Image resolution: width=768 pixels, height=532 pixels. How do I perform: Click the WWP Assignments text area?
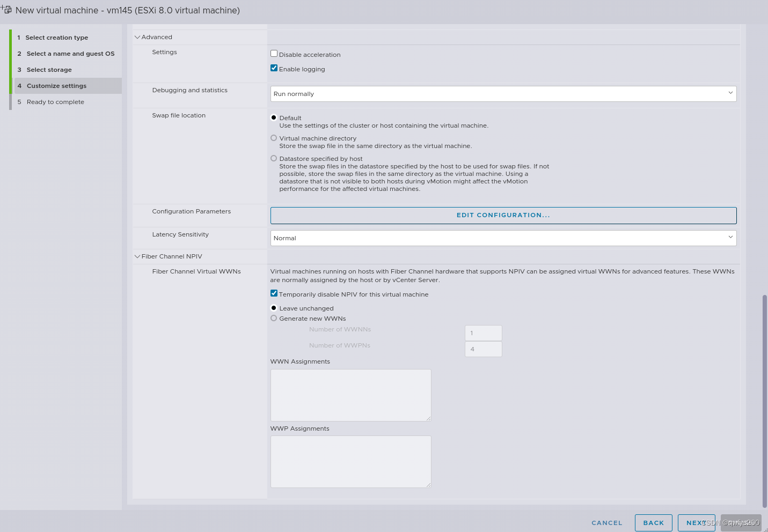[351, 462]
